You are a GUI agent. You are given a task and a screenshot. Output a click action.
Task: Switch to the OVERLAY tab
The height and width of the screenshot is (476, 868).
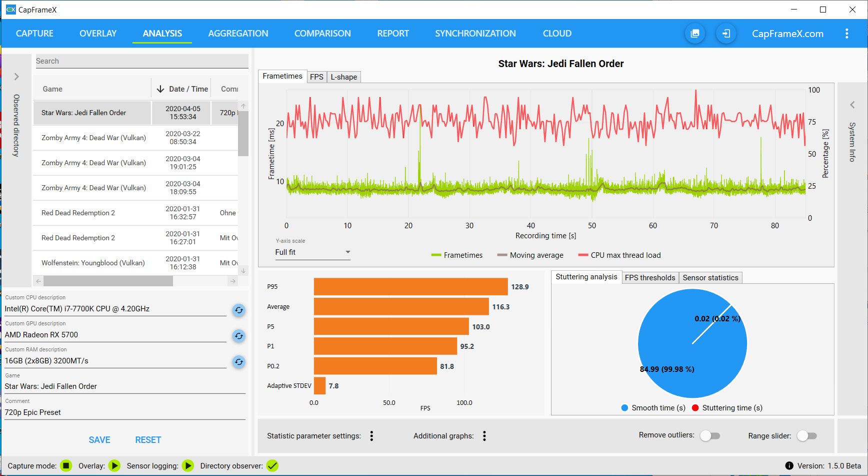[98, 34]
